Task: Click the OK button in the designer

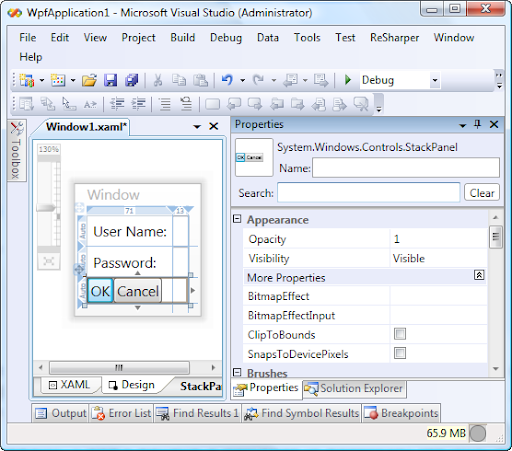Action: click(100, 291)
